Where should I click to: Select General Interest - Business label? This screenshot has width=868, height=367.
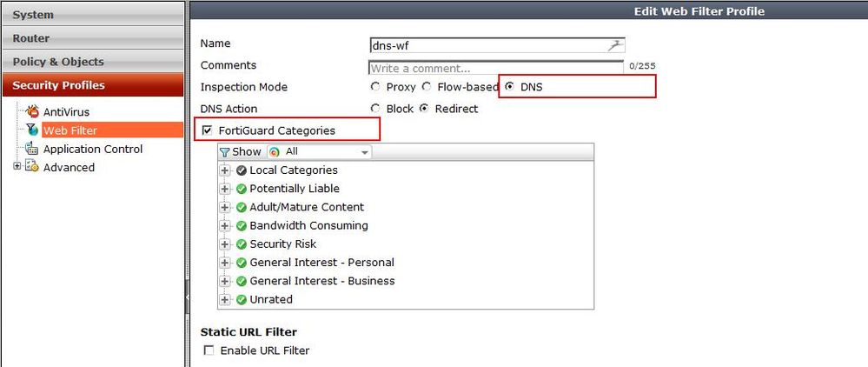322,281
